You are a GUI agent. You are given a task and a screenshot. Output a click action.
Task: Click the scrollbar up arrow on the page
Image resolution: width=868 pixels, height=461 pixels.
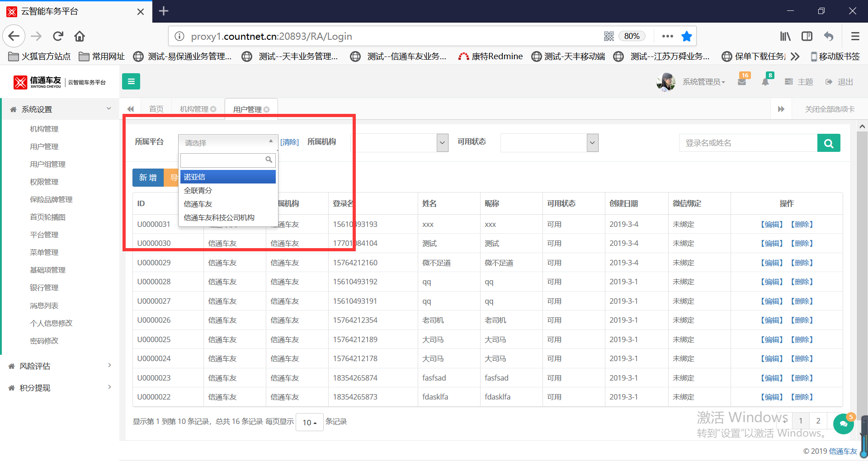coord(862,127)
